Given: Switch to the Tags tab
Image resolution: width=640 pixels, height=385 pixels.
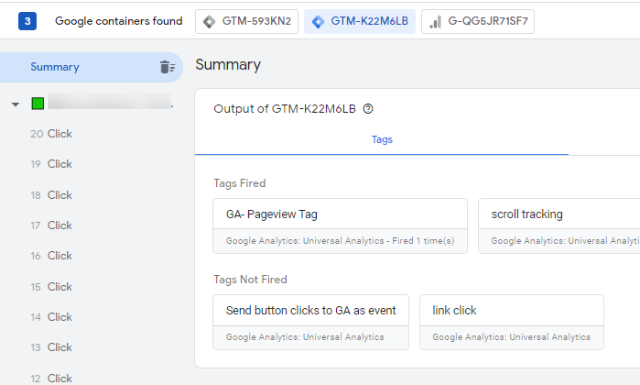Looking at the screenshot, I should click(382, 140).
